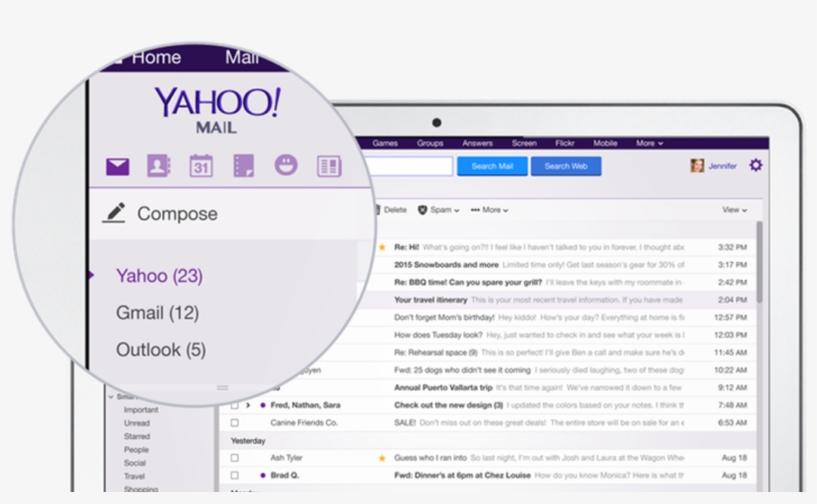Click inside the search input field
The width and height of the screenshot is (817, 504).
409,166
